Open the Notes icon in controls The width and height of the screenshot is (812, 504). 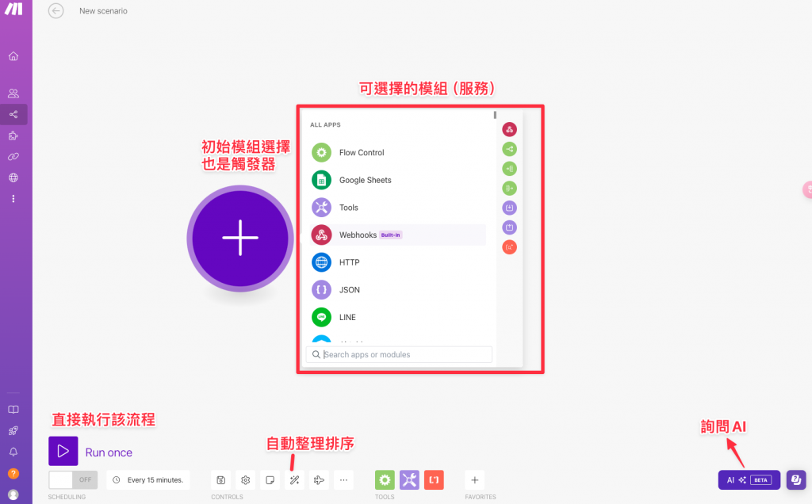click(x=270, y=480)
